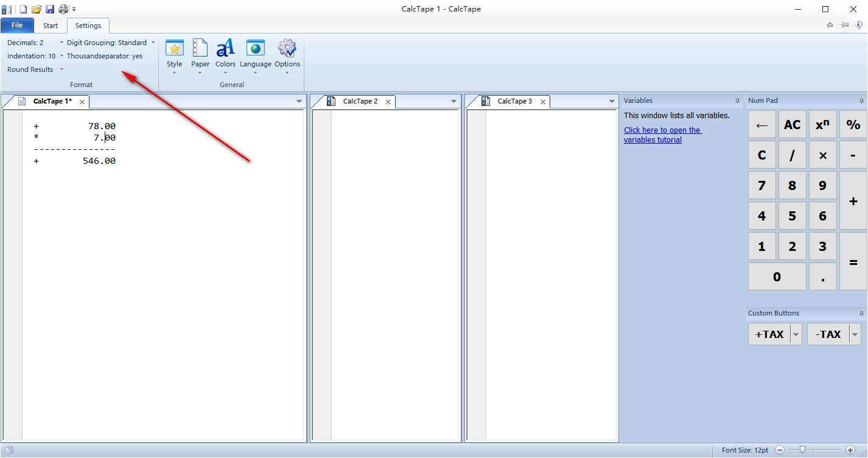The image size is (868, 458).
Task: Click the +TAX custom button
Action: [x=769, y=334]
